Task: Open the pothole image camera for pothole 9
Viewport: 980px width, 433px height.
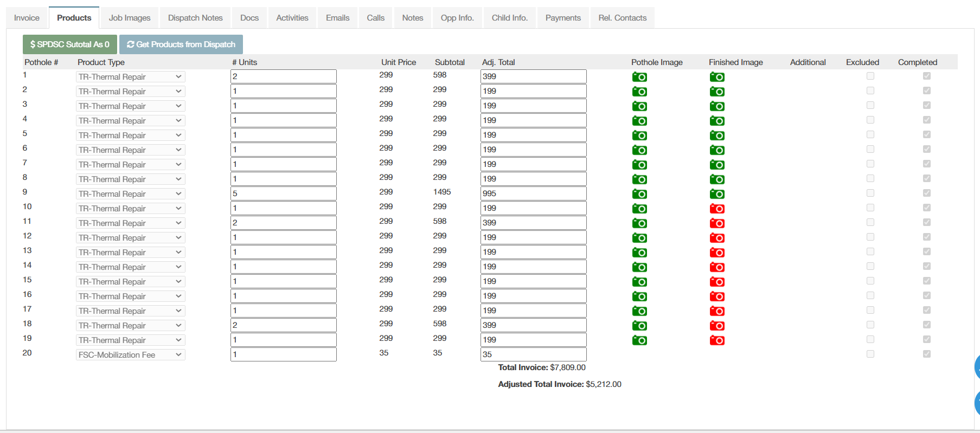Action: click(x=639, y=194)
